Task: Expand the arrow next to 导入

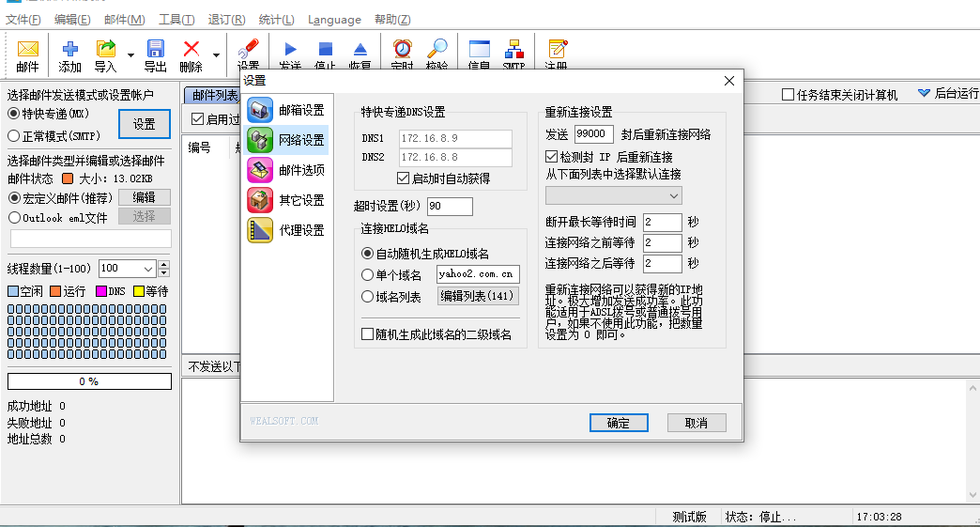Action: click(x=130, y=55)
